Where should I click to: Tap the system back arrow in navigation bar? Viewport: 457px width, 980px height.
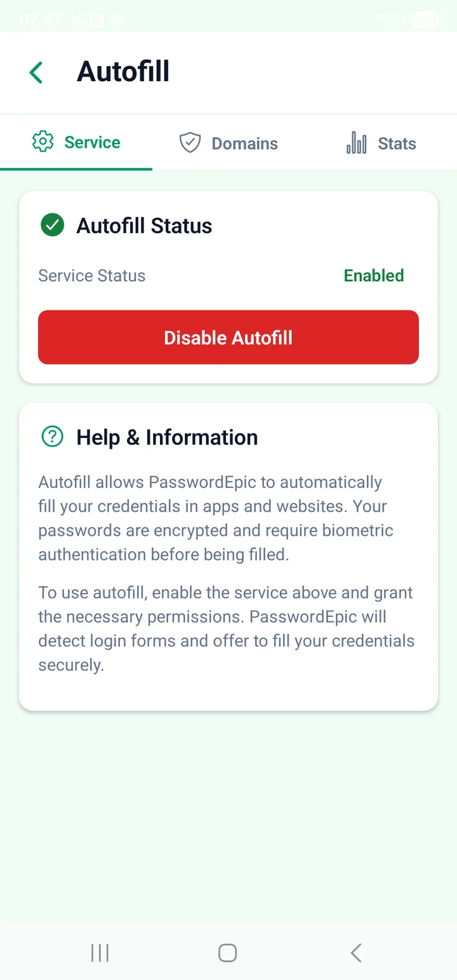click(356, 953)
